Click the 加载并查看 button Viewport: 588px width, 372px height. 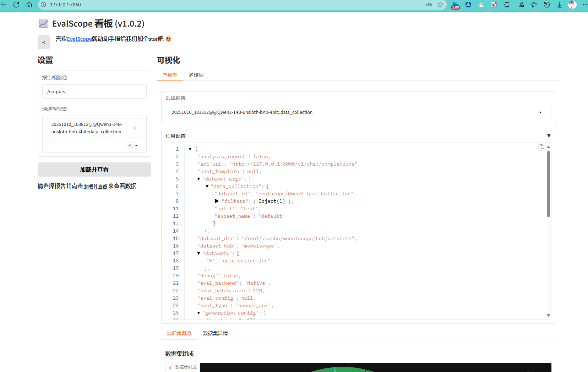pyautogui.click(x=94, y=170)
